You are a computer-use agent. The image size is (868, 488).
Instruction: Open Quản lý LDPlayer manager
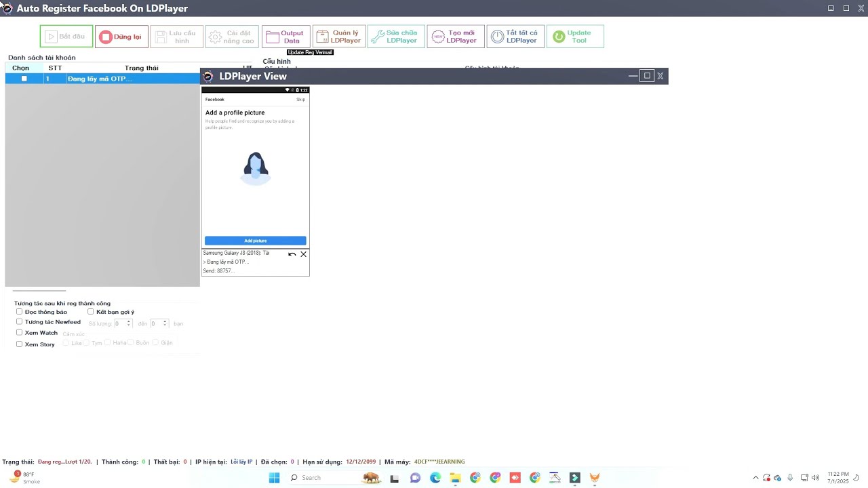(339, 37)
